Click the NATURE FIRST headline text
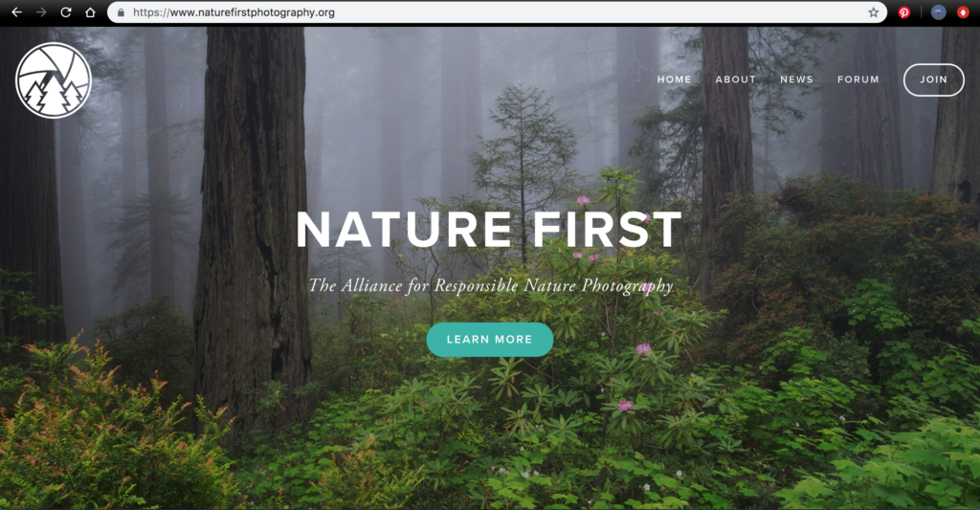980x510 pixels. [489, 230]
